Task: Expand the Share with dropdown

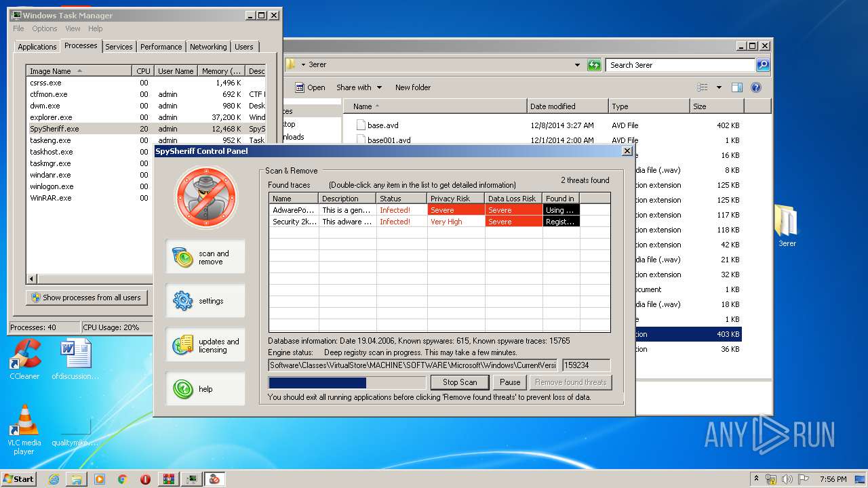Action: point(359,87)
